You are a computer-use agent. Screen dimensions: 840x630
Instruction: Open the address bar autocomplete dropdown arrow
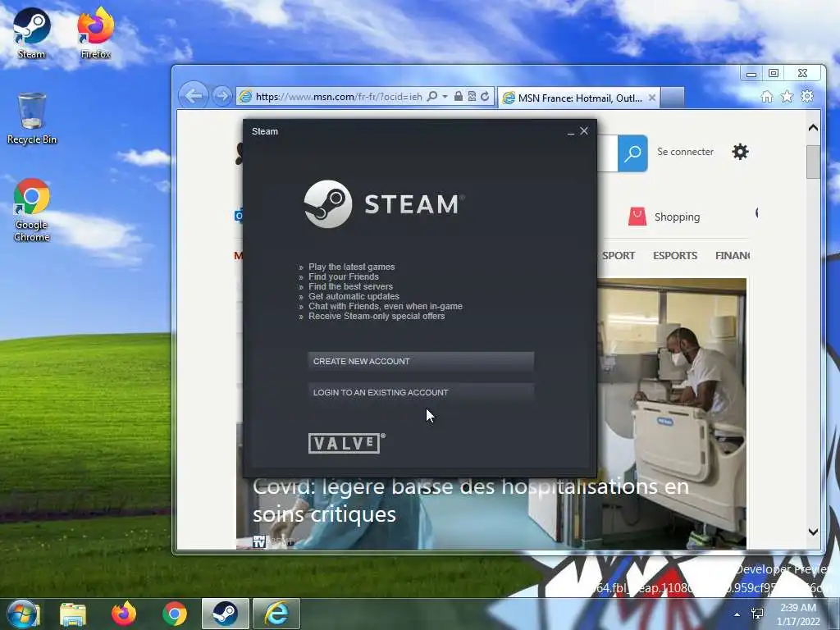point(445,97)
